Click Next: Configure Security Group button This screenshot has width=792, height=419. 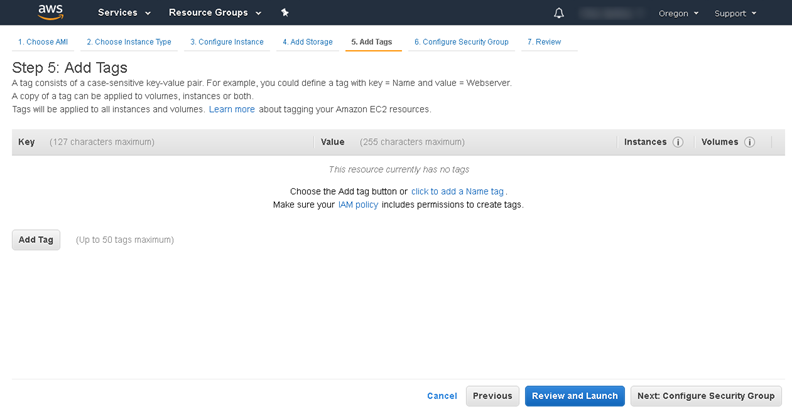705,396
